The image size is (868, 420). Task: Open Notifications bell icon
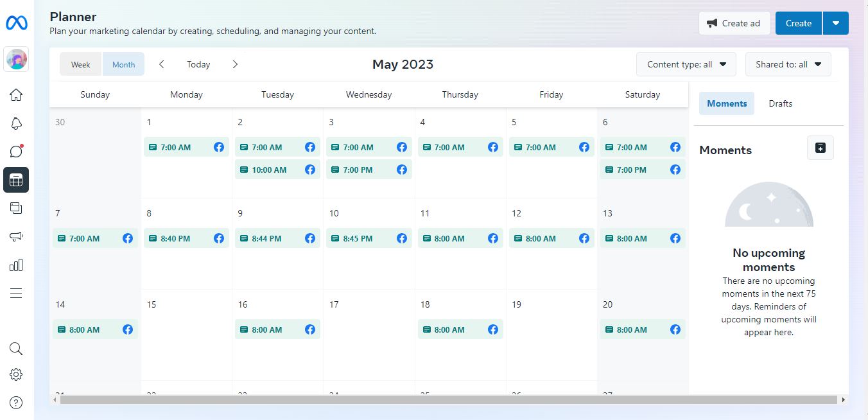pos(16,123)
